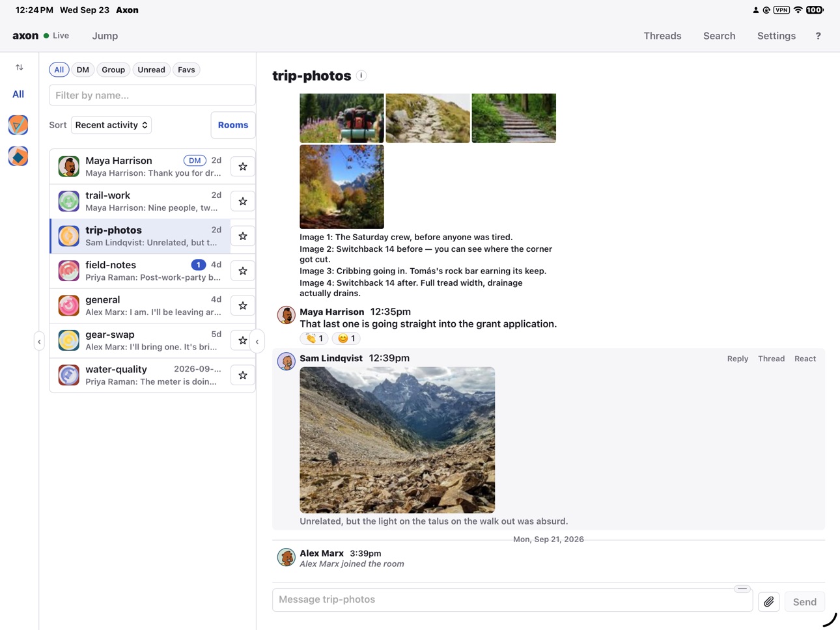This screenshot has height=630, width=840.
Task: Collapse the room list panel chevron
Action: point(257,342)
